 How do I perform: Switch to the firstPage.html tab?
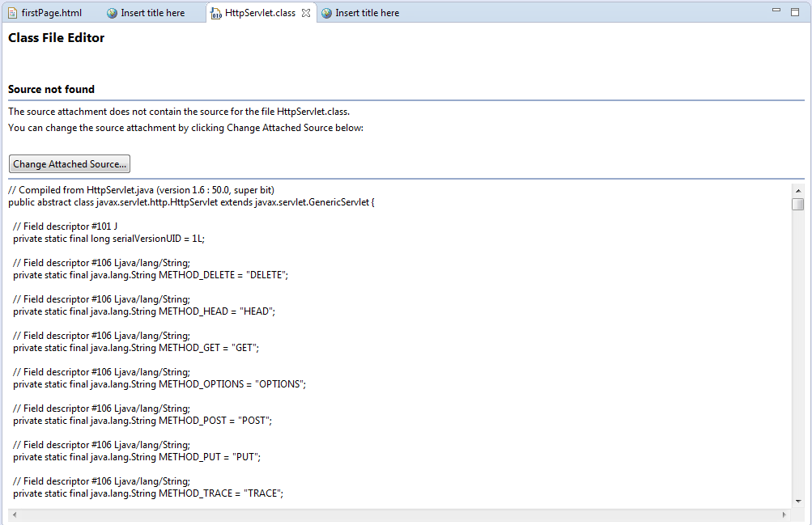tap(49, 12)
